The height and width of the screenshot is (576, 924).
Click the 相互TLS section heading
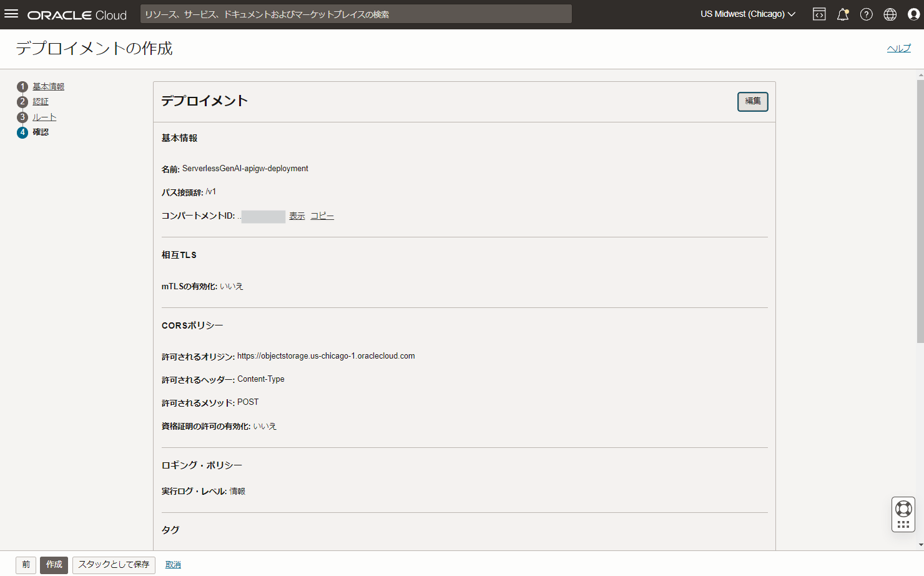[x=179, y=255]
